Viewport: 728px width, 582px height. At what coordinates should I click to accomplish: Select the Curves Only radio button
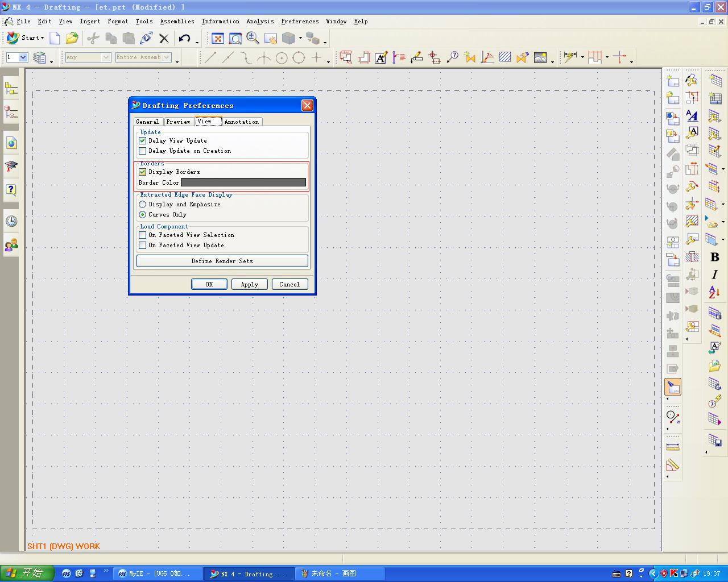point(143,215)
